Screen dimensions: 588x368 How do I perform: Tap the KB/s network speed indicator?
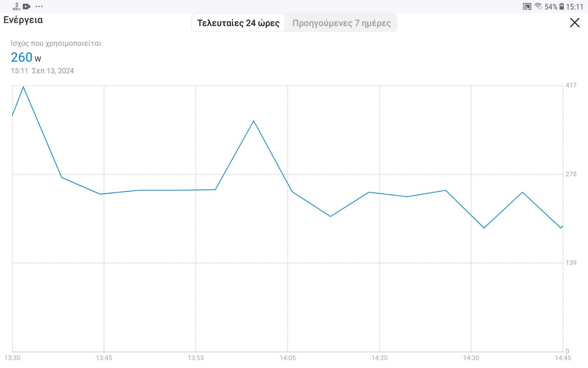click(17, 6)
